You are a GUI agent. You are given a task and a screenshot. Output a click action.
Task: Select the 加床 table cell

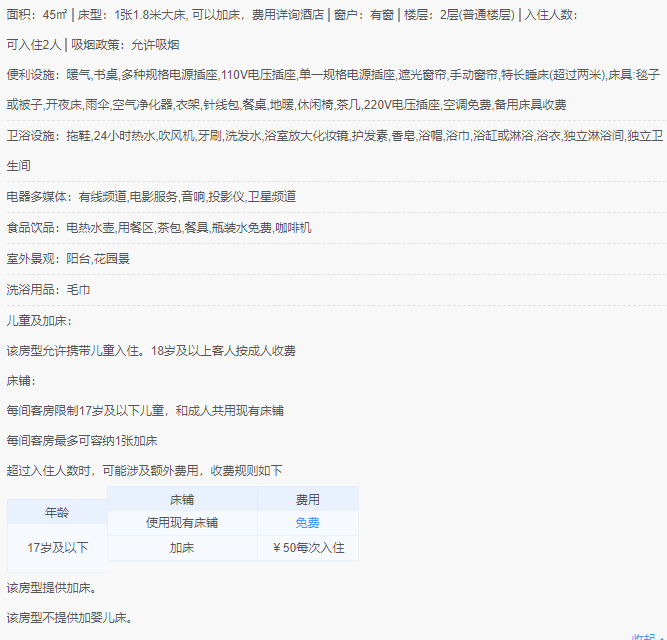point(182,548)
